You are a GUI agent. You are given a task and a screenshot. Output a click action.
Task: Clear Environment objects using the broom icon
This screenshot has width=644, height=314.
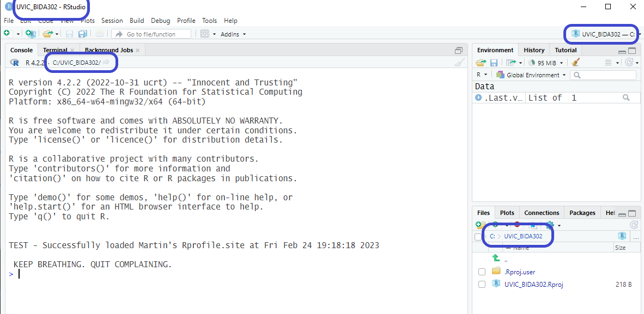pyautogui.click(x=576, y=63)
